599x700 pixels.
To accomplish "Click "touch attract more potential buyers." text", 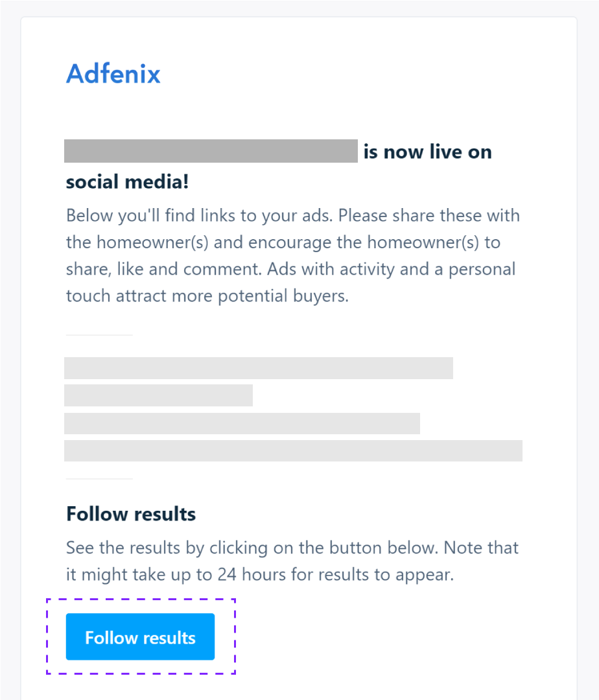I will click(207, 296).
